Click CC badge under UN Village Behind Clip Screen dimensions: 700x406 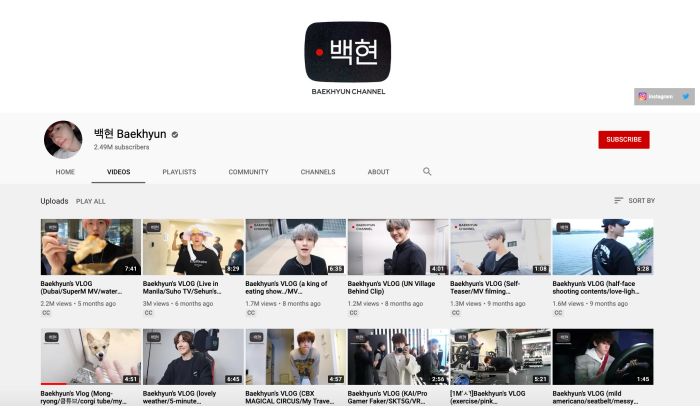(353, 313)
